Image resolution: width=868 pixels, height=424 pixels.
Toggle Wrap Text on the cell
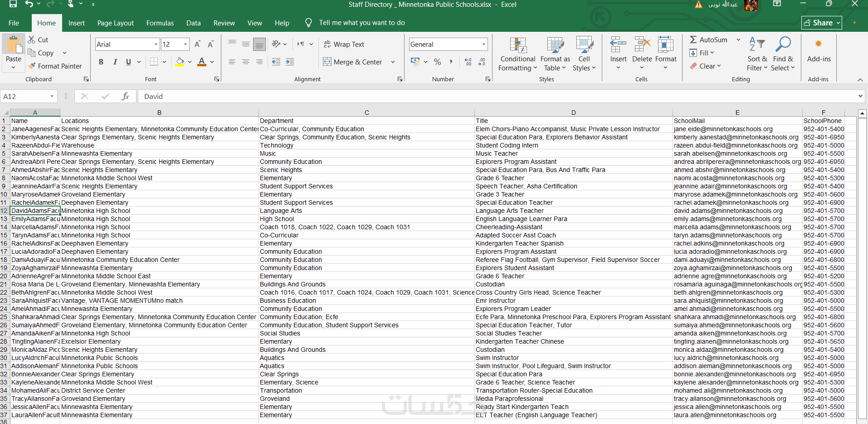(x=344, y=44)
